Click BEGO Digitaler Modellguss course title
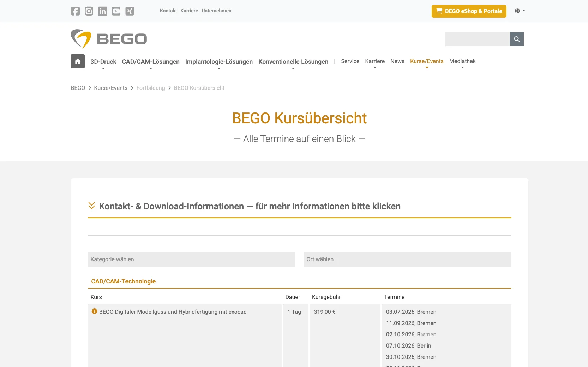Viewport: 588px width, 367px height. [173, 312]
